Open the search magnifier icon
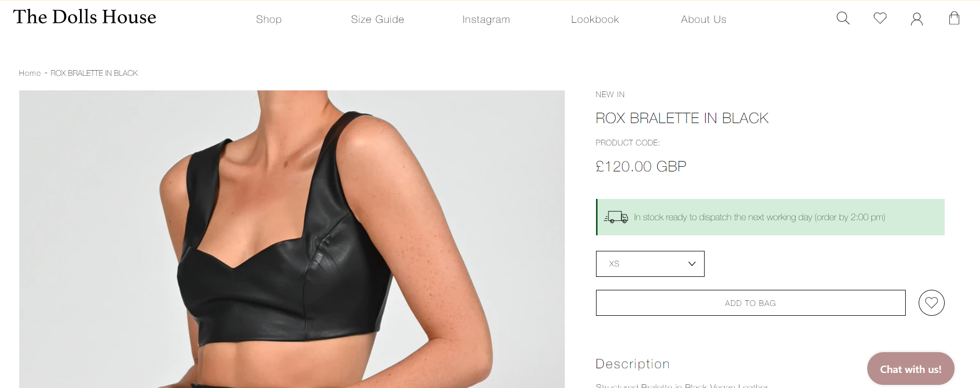980x388 pixels. tap(843, 18)
